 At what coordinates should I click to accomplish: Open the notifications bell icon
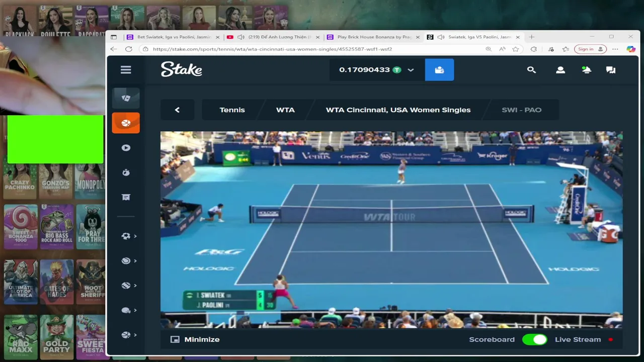(586, 70)
